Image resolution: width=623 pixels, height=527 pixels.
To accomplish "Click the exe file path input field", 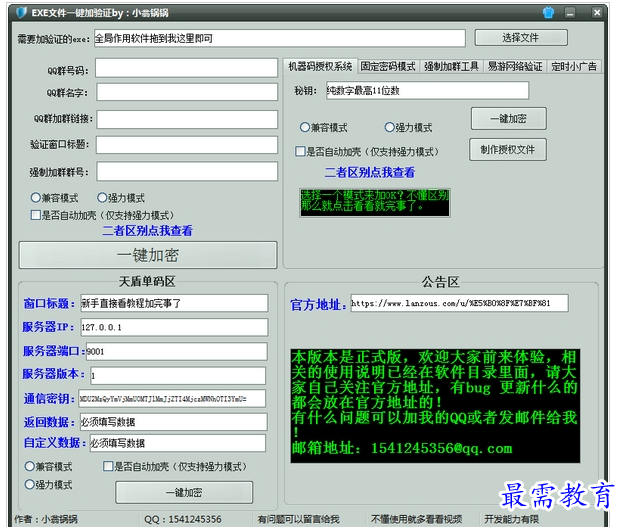I will pos(280,38).
